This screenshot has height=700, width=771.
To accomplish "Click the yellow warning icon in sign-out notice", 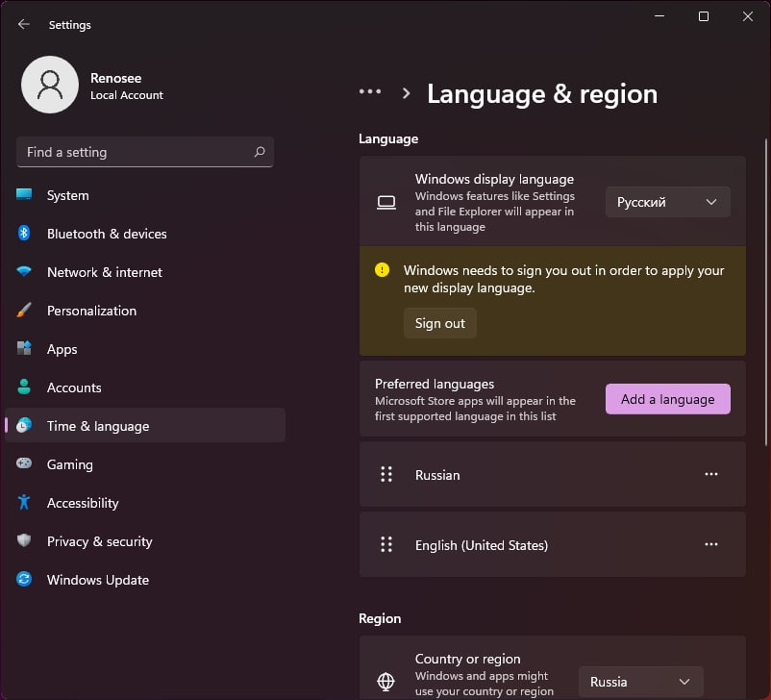I will click(x=382, y=269).
